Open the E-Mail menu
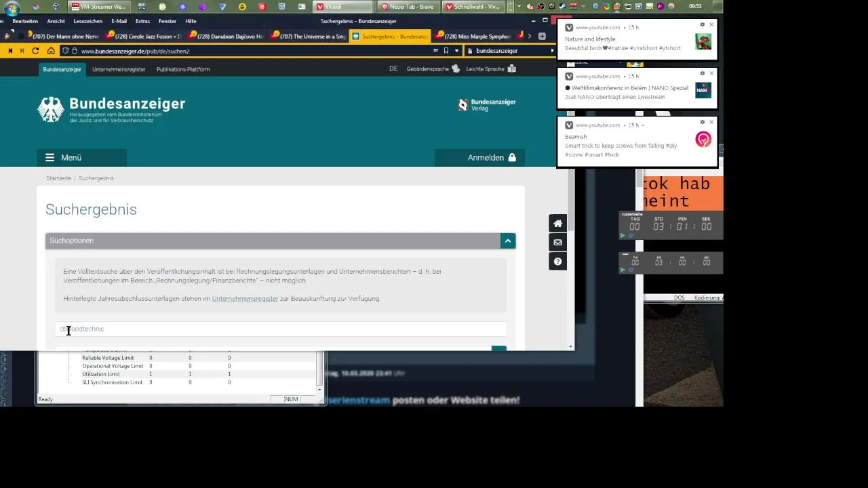This screenshot has height=488, width=868. click(119, 21)
